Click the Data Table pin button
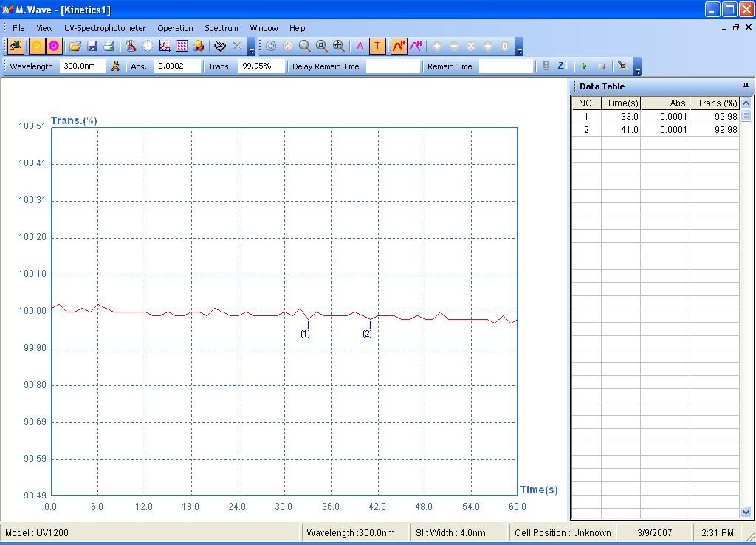 click(x=746, y=86)
